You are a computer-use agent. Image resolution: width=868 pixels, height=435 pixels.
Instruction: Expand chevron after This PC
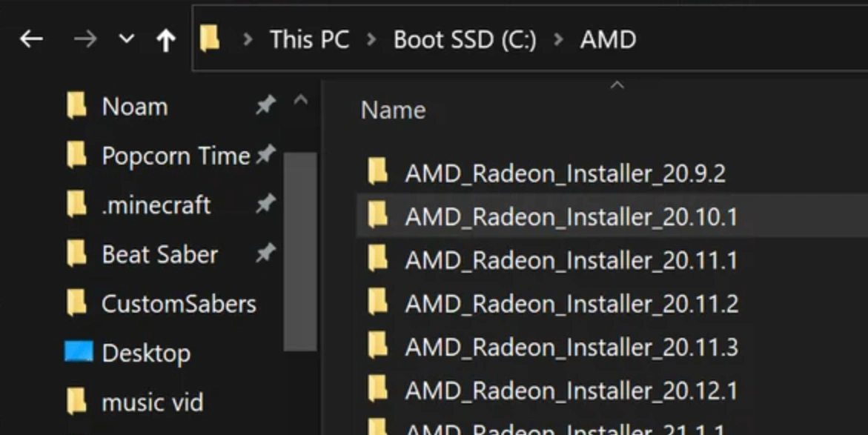(371, 39)
